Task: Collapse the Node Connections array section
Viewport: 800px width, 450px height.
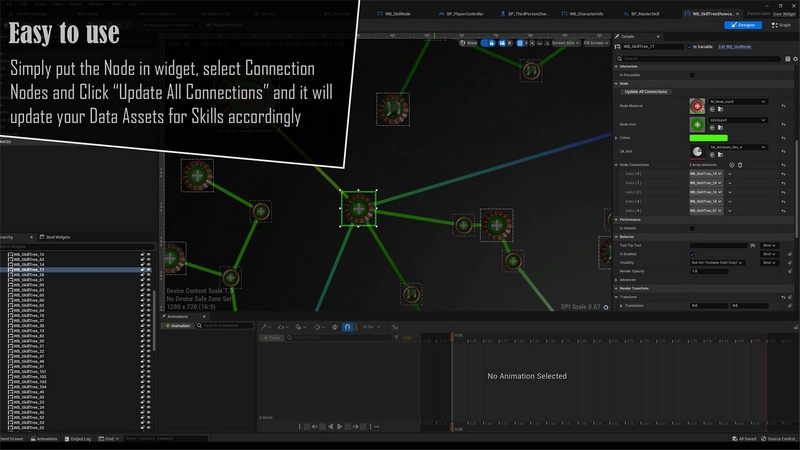Action: pyautogui.click(x=616, y=164)
